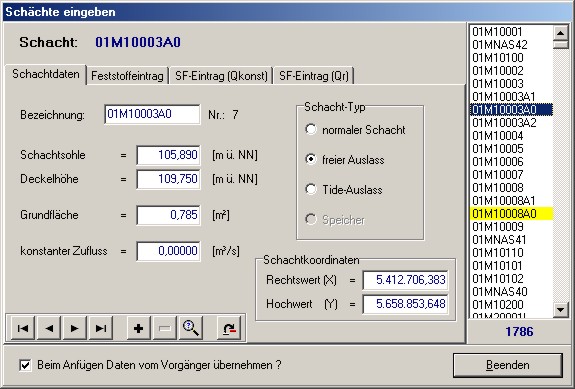Click the Rechtswert (X) field
This screenshot has height=389, width=575.
(x=405, y=280)
